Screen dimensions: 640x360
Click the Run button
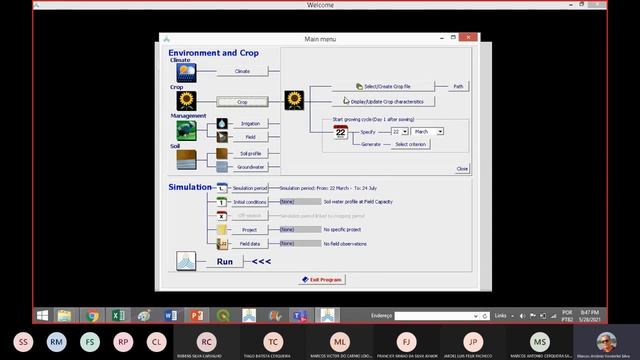pos(224,261)
